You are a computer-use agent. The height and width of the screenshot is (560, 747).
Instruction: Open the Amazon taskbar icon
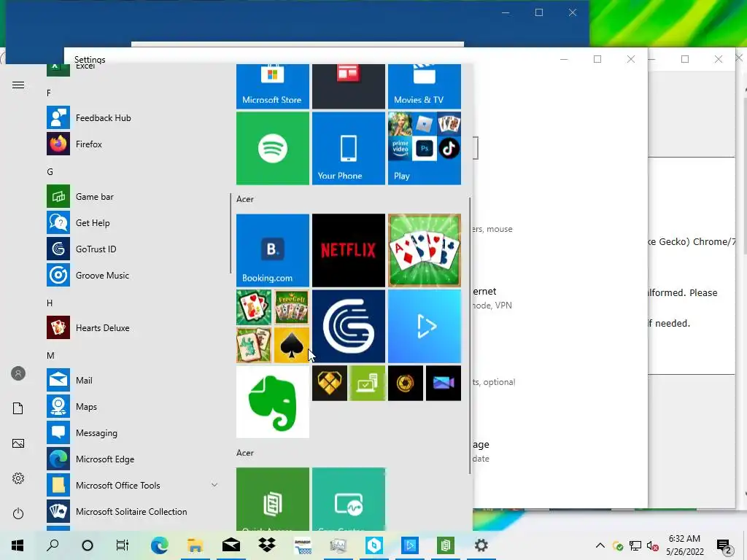click(x=303, y=545)
